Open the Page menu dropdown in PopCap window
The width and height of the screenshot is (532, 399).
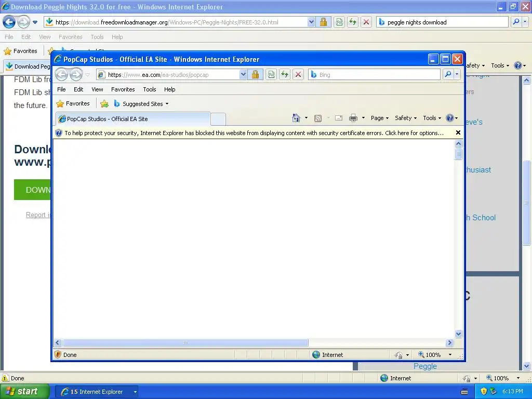[x=380, y=118]
